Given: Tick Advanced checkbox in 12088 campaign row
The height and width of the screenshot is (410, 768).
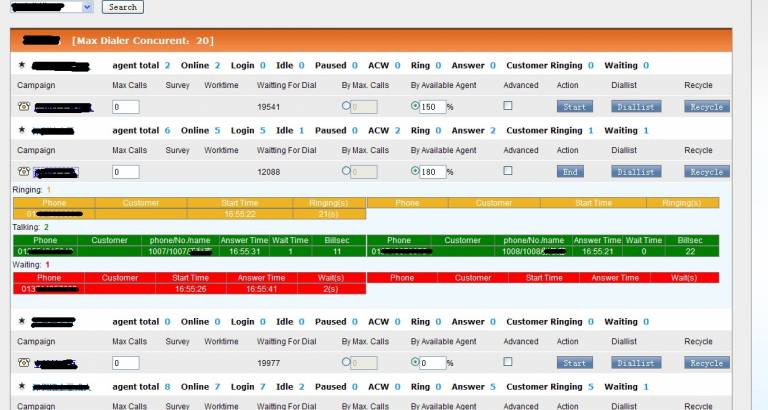Looking at the screenshot, I should click(508, 171).
